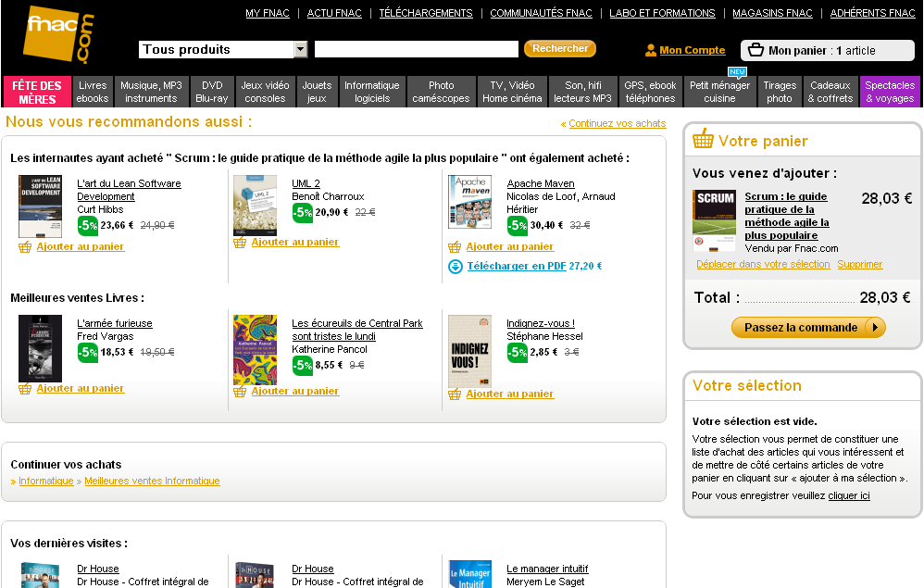Open L'armée furieuse title link
The image size is (924, 588).
coord(114,323)
